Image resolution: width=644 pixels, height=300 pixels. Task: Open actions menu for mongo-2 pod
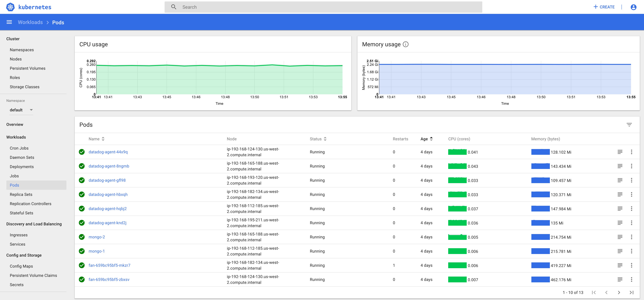632,237
